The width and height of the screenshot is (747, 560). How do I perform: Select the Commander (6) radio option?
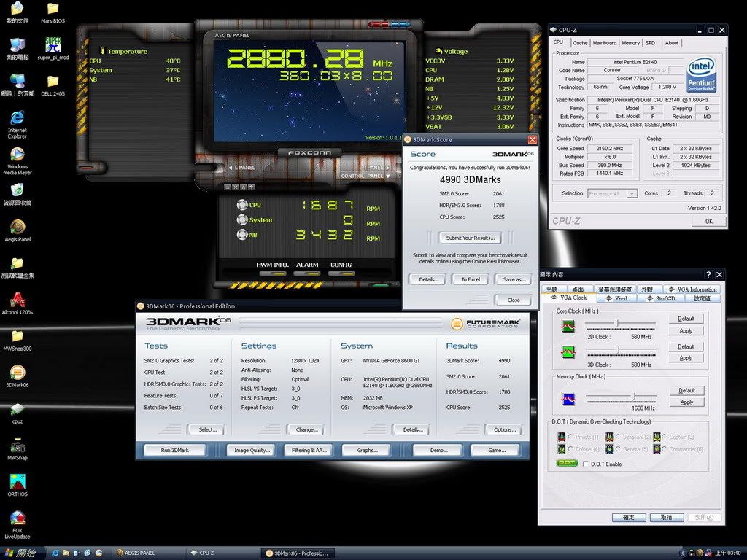coord(664,449)
